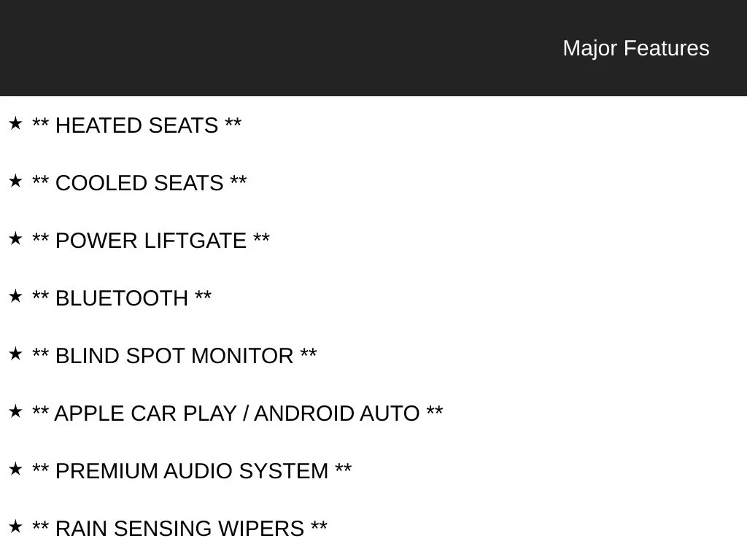The image size is (747, 560).
Task: Select the BLIND SPOT MONITOR text
Action: tap(174, 356)
